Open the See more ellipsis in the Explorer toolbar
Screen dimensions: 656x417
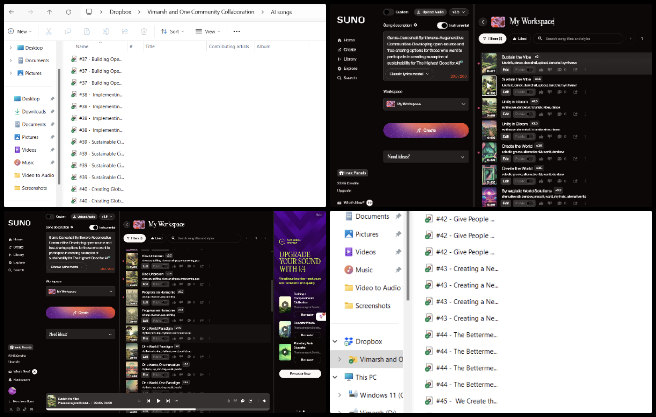click(237, 31)
